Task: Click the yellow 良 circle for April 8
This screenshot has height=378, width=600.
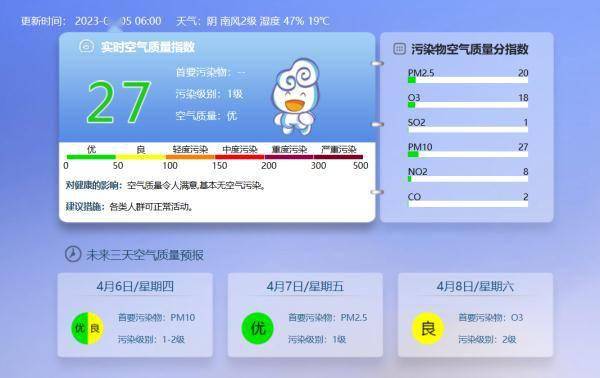Action: point(428,328)
